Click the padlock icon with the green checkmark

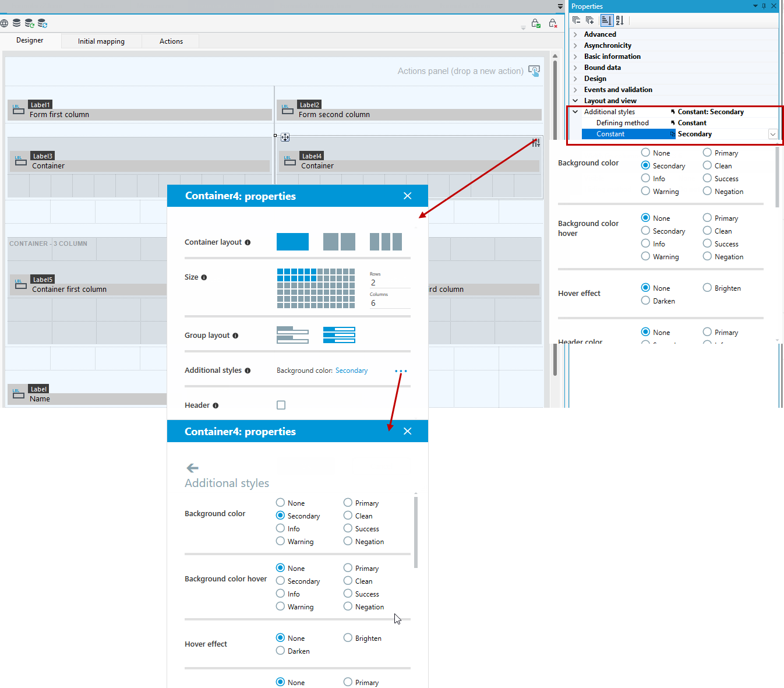click(x=536, y=23)
